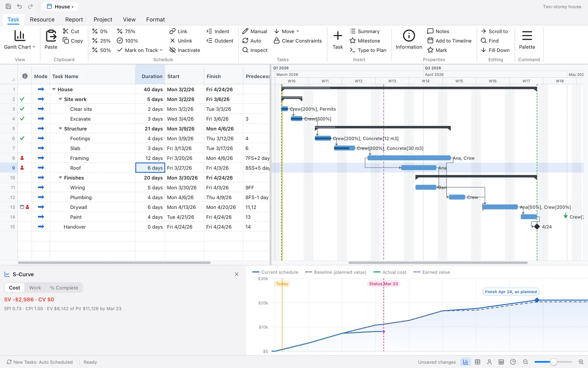Click Scroll to Task
Image resolution: width=588 pixels, height=368 pixels.
pyautogui.click(x=494, y=31)
